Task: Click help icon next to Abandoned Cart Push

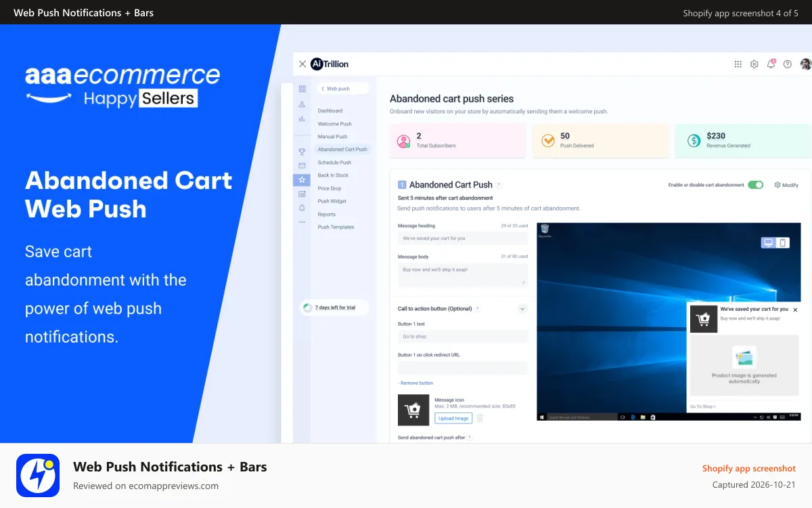Action: tap(499, 185)
